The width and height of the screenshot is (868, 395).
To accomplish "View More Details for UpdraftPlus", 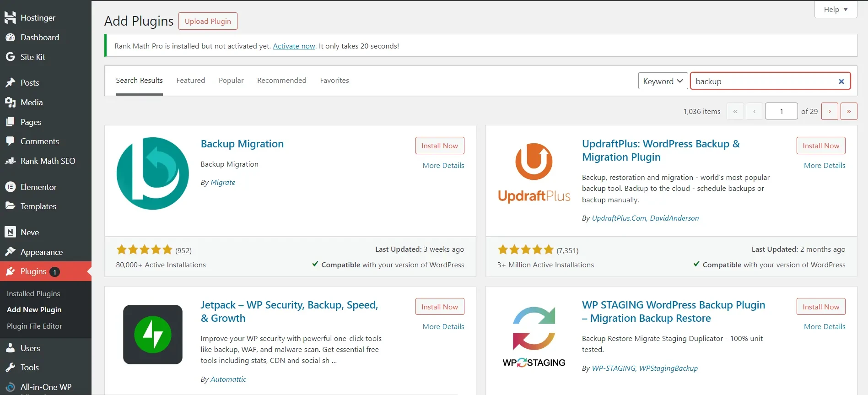I will pyautogui.click(x=825, y=166).
